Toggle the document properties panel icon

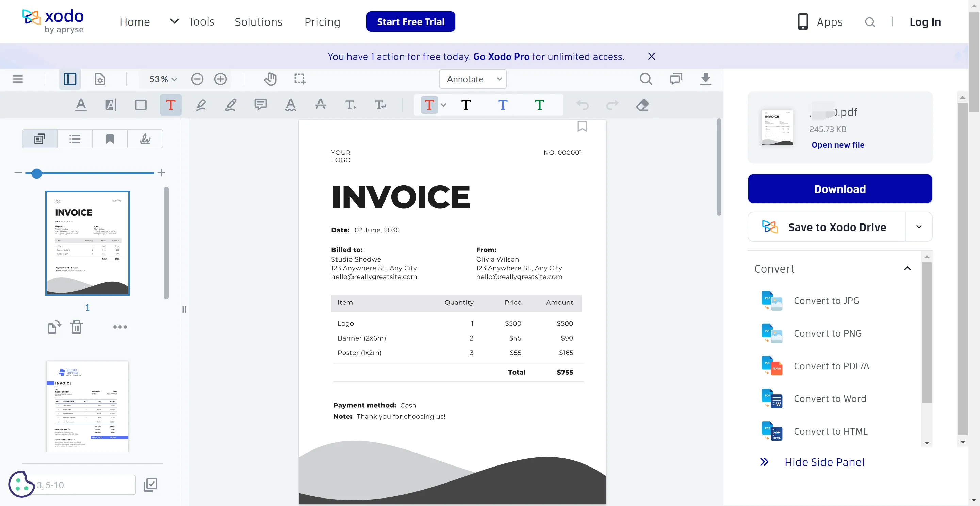(x=100, y=79)
